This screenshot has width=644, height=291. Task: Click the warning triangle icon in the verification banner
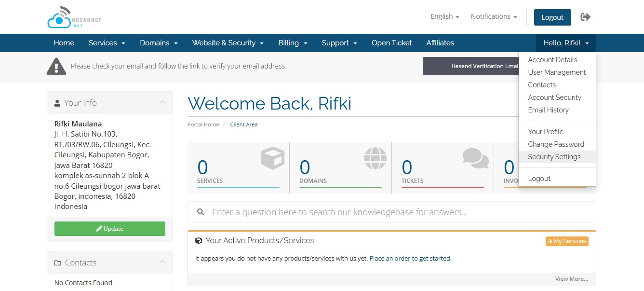56,66
